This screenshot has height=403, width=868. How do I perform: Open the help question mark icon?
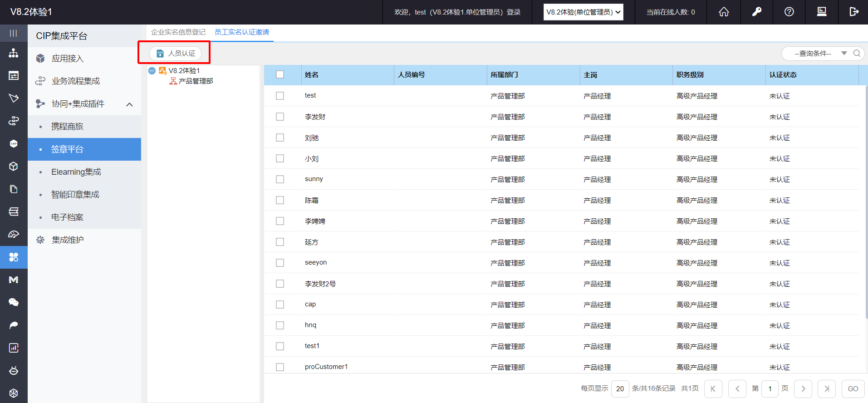coord(789,12)
